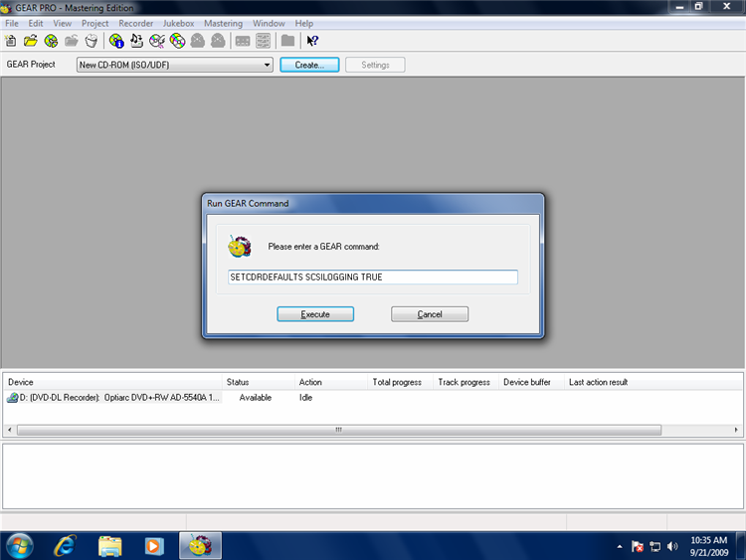The image size is (746, 560).
Task: Cancel the Run GEAR Command dialog
Action: tap(430, 314)
